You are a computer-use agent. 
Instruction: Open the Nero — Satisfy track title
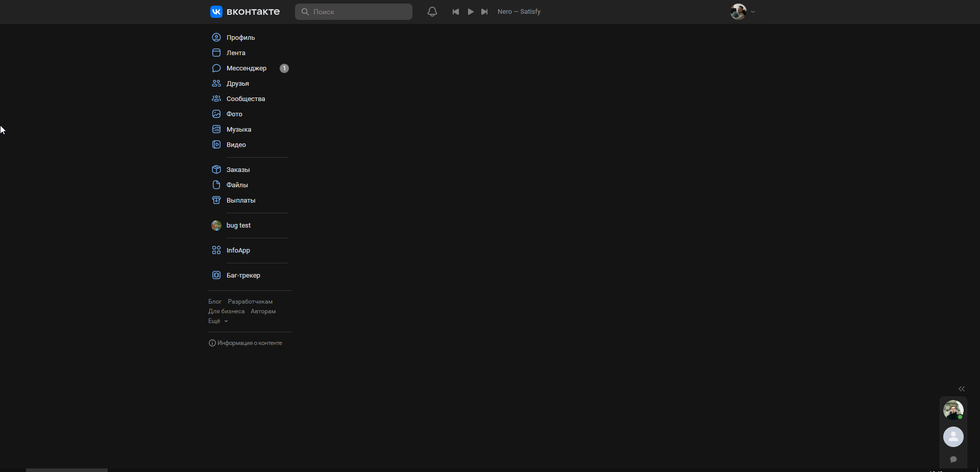(519, 12)
